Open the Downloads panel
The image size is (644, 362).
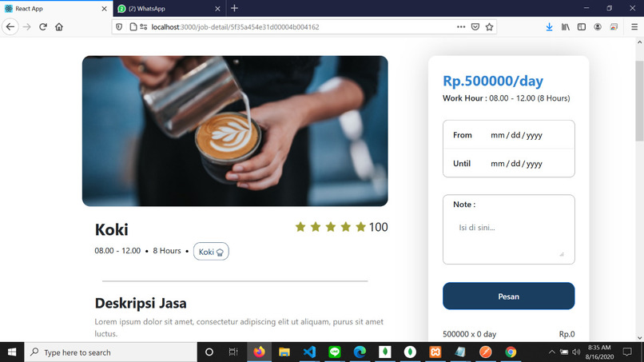click(549, 27)
